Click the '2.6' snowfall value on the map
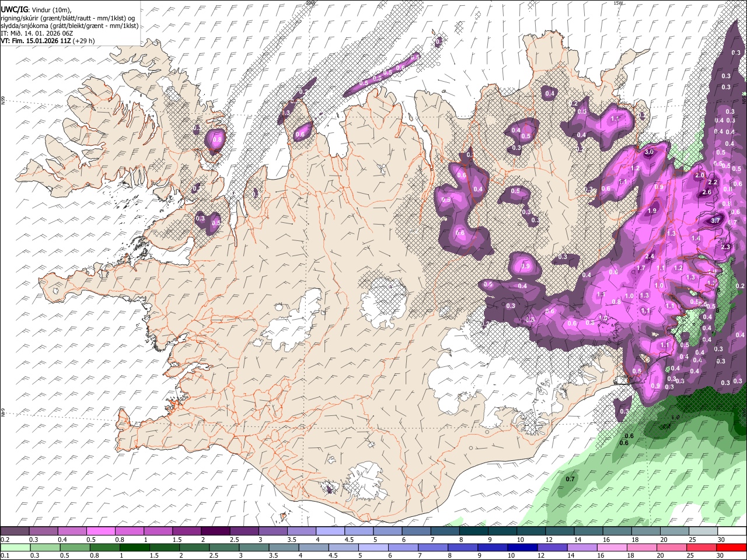Viewport: 747px width, 560px height. 707,192
